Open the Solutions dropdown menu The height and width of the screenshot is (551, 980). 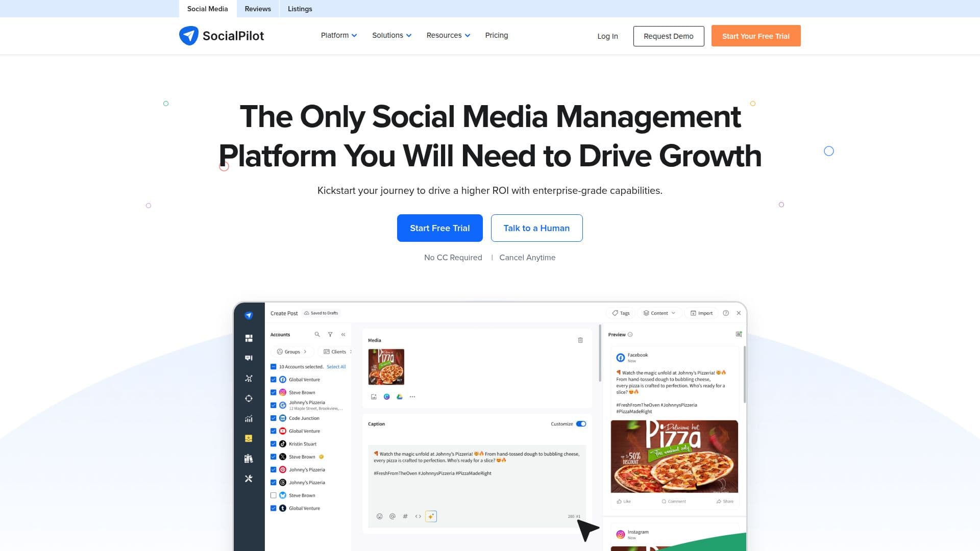391,35
